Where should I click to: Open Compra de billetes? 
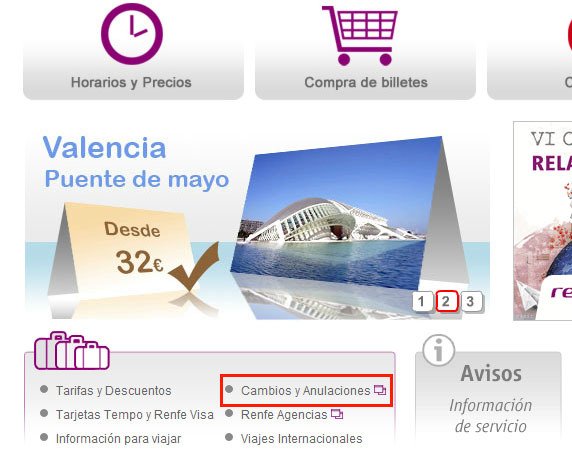click(x=365, y=51)
